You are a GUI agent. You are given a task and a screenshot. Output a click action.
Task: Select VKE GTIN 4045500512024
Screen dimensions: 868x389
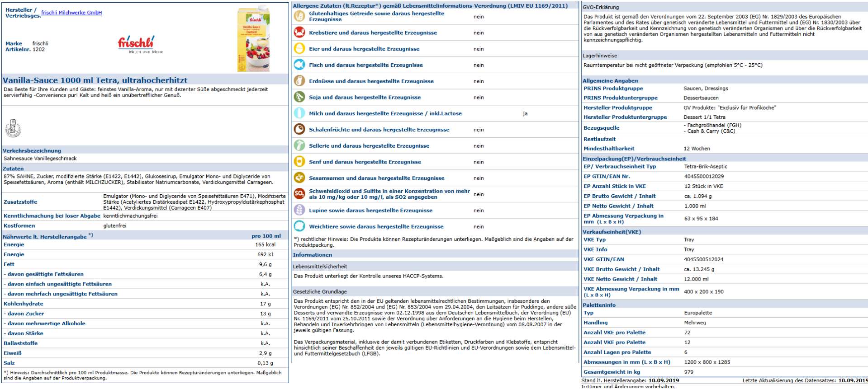[x=703, y=260]
